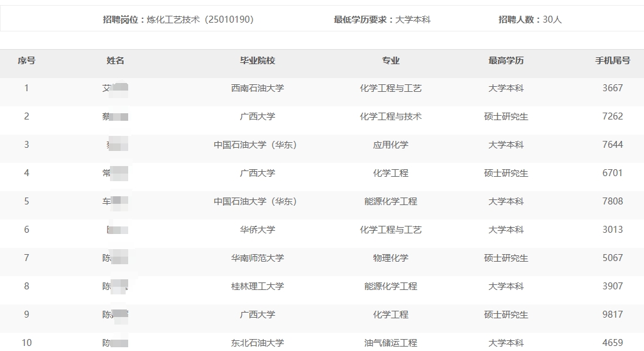
Task: Select the 西南石油大学 cell in row 1
Action: tap(258, 88)
